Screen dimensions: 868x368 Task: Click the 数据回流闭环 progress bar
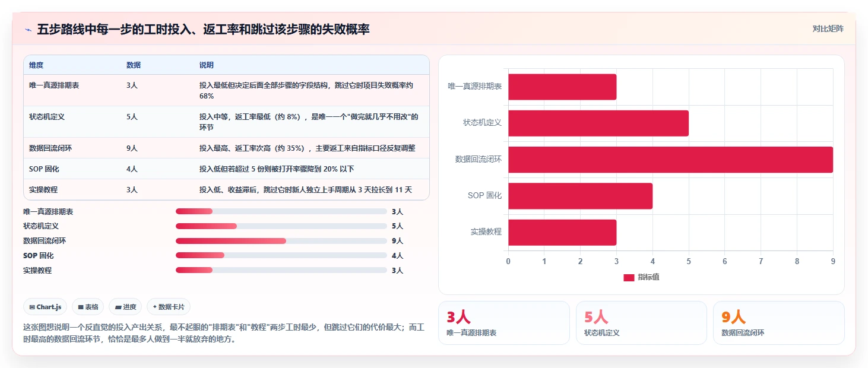[281, 241]
